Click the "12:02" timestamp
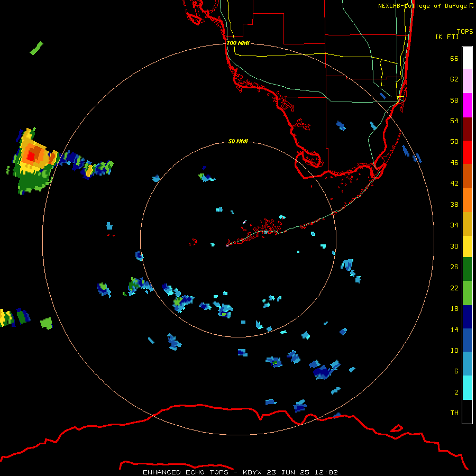This screenshot has width=476, height=476. [x=326, y=472]
